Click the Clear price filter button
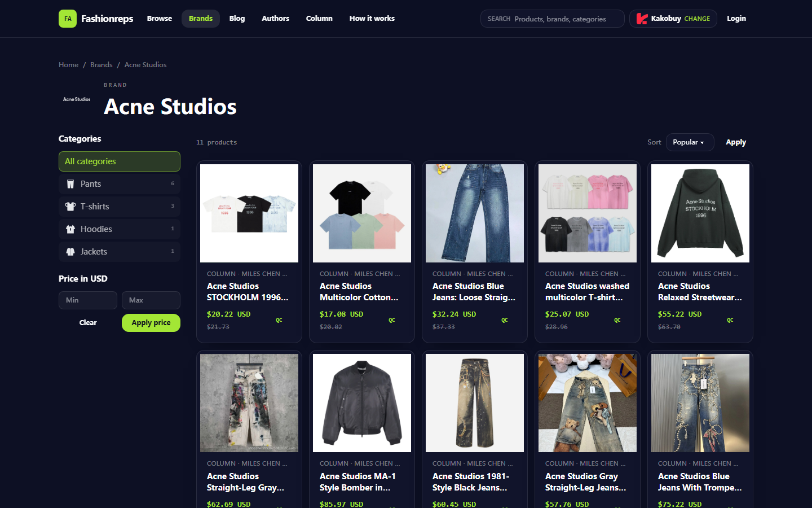812x508 pixels. pyautogui.click(x=88, y=323)
